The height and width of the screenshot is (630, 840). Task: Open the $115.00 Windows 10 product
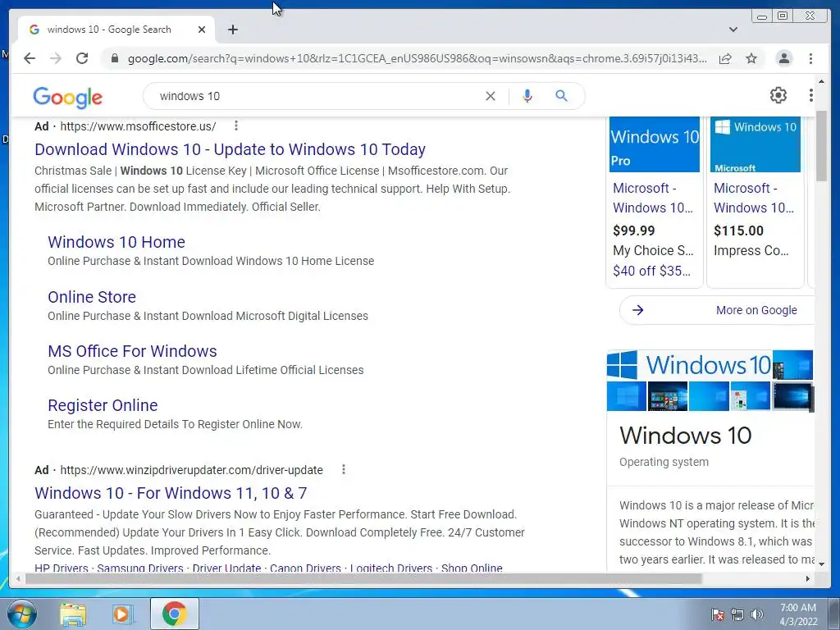pyautogui.click(x=755, y=202)
